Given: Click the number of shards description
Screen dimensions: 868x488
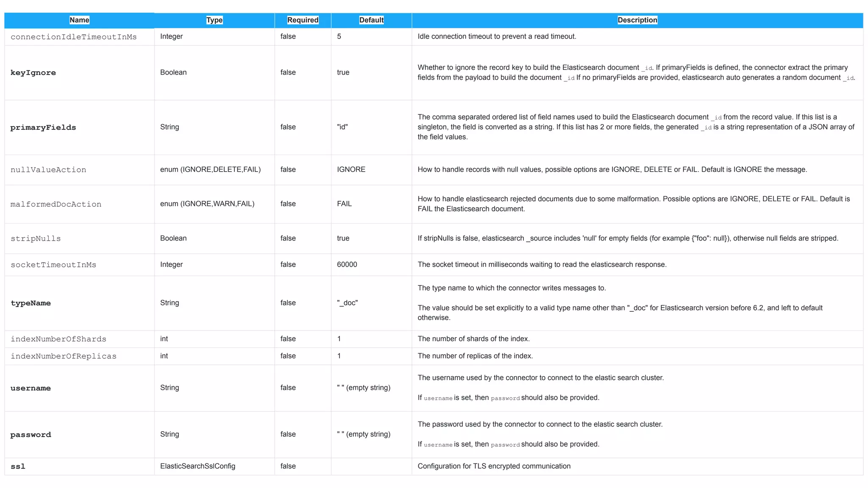Looking at the screenshot, I should coord(474,339).
